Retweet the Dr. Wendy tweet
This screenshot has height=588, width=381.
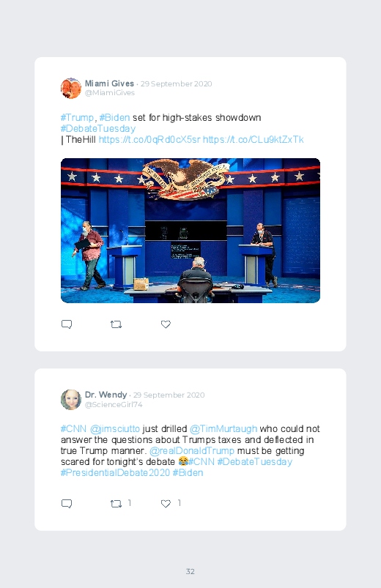coord(116,504)
